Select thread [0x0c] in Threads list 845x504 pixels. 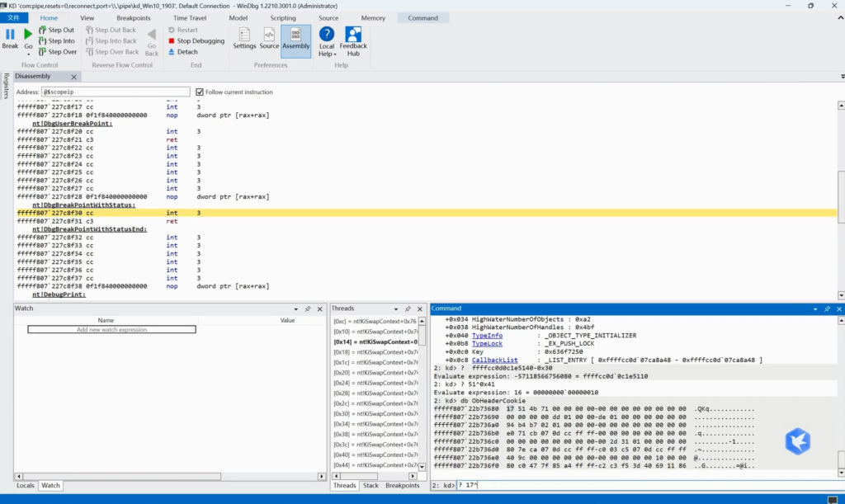click(x=375, y=322)
